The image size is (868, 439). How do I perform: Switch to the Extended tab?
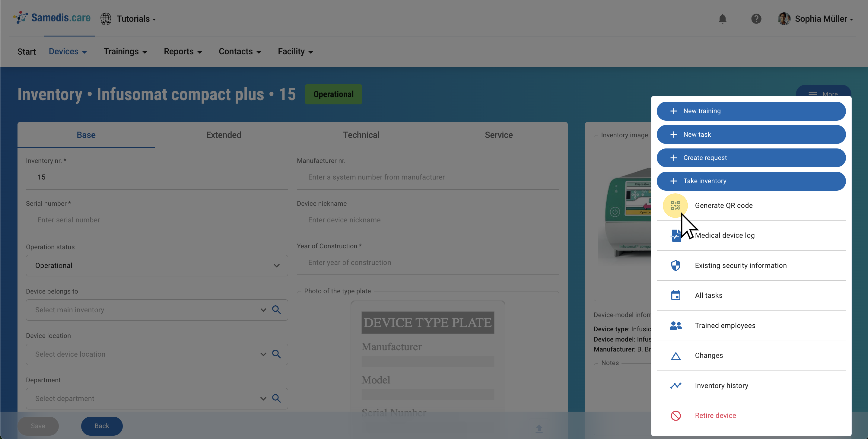pos(223,135)
